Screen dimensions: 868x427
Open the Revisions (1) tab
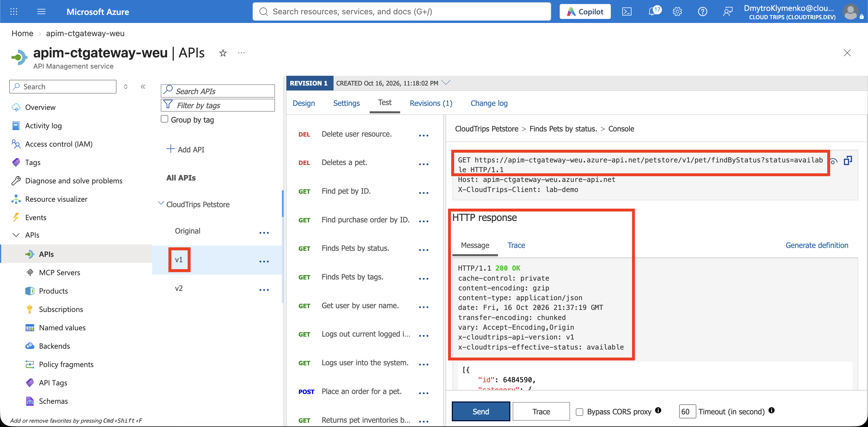click(x=431, y=103)
